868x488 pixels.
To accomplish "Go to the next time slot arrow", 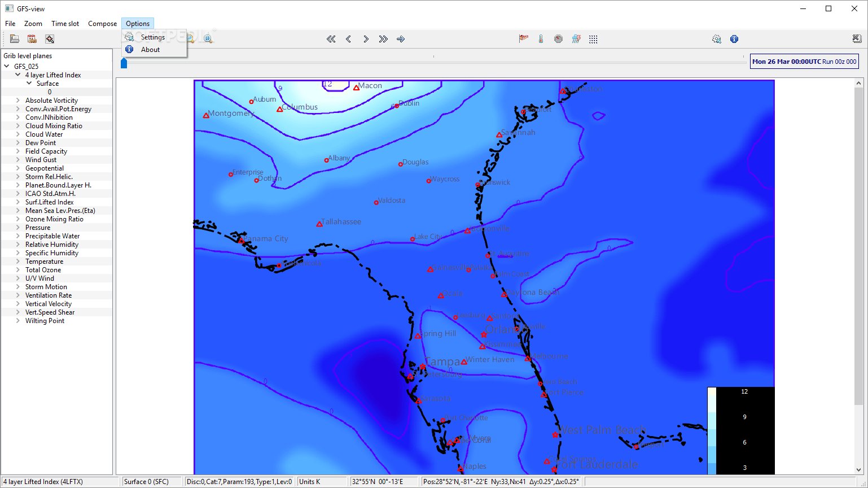I will [366, 39].
